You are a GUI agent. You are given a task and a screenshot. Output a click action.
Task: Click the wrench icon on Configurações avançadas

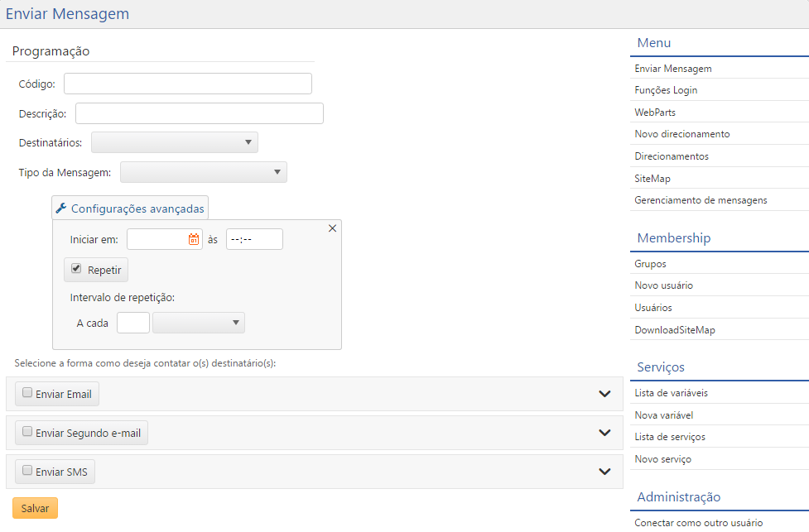tap(60, 208)
